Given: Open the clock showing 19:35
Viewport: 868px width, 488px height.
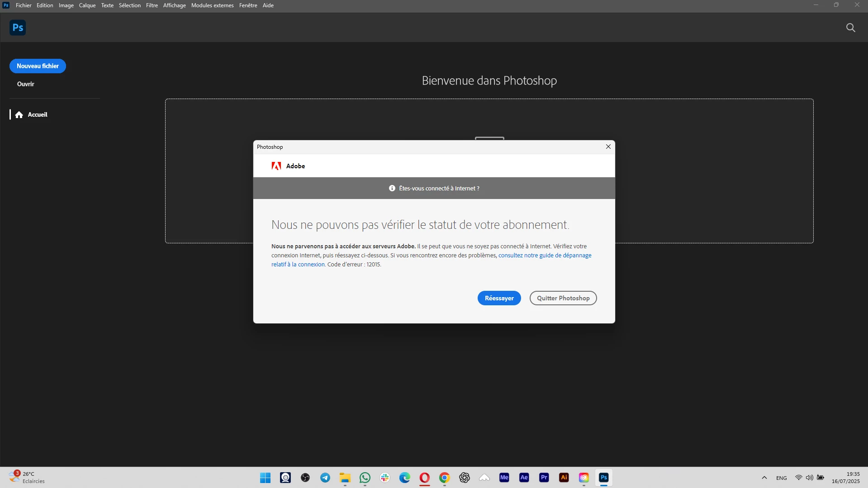Looking at the screenshot, I should coord(846,478).
